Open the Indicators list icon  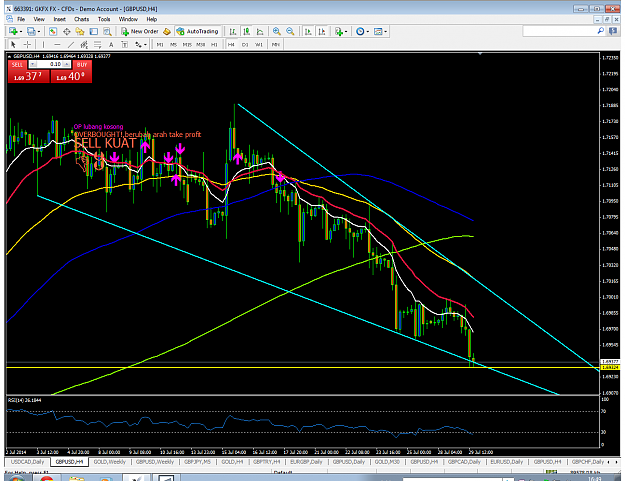pyautogui.click(x=339, y=31)
